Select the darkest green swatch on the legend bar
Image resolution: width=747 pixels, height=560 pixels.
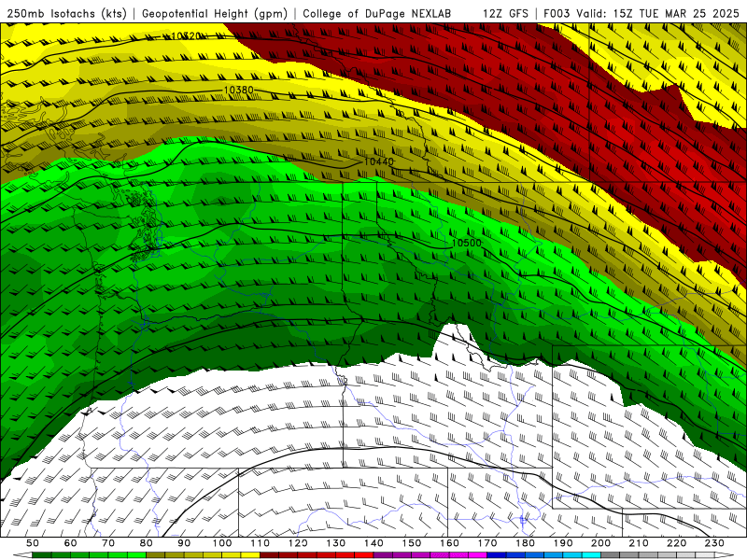click(42, 555)
